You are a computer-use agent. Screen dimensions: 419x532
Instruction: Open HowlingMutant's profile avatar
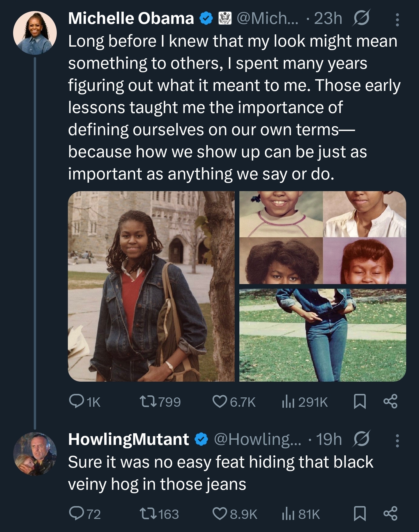[35, 454]
